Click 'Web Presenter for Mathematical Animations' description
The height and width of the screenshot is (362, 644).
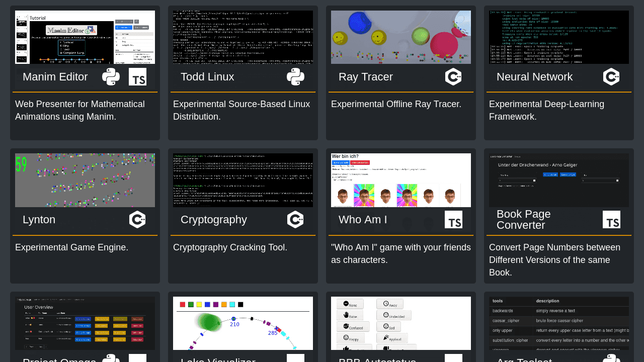coord(80,111)
